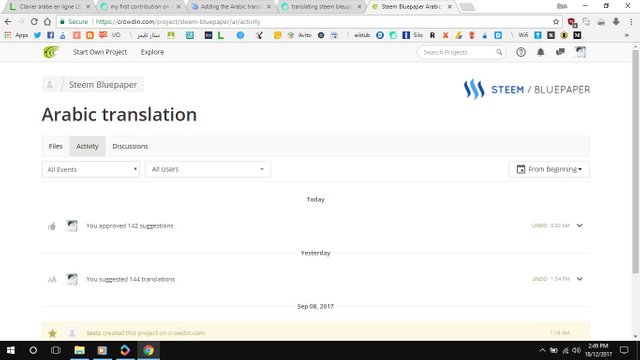Viewport: 640px width, 360px height.
Task: Switch to the my first contribution browser tab
Action: [x=139, y=7]
